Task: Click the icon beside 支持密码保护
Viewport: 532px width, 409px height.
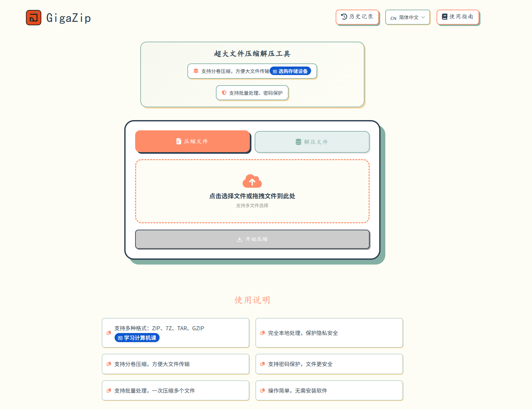Action: (x=263, y=364)
